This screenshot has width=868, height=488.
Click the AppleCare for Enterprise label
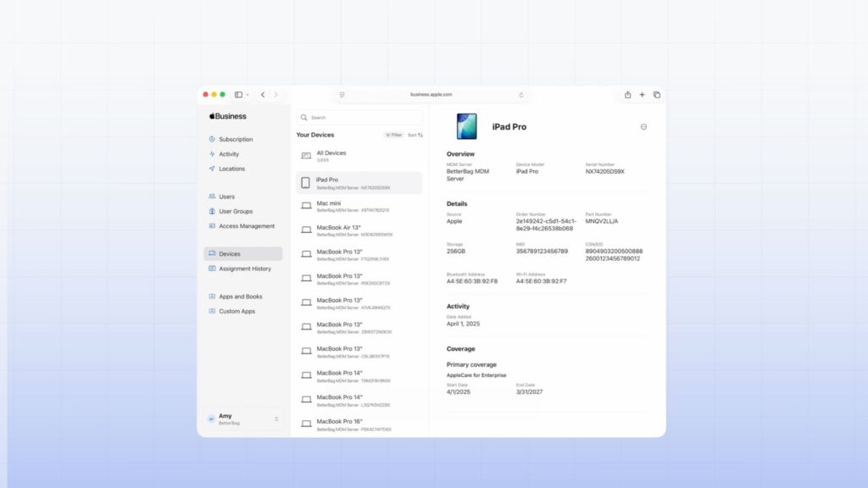click(476, 375)
